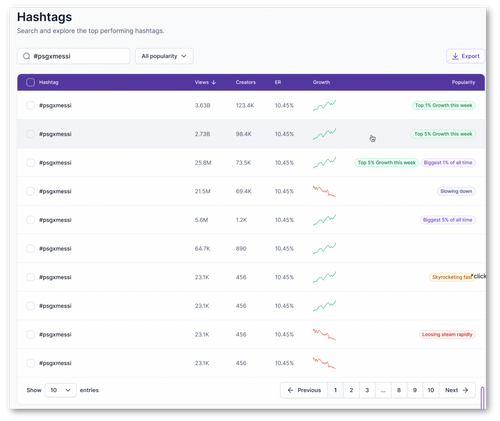Screen dimensions: 500x421
Task: Sort by the Hashtag column header
Action: (49, 82)
